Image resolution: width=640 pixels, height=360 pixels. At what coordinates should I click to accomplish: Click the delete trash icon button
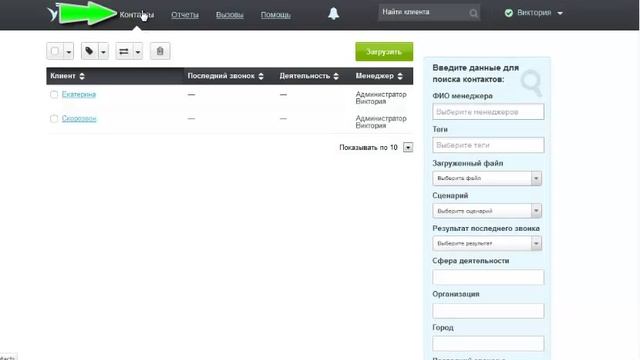(x=160, y=51)
